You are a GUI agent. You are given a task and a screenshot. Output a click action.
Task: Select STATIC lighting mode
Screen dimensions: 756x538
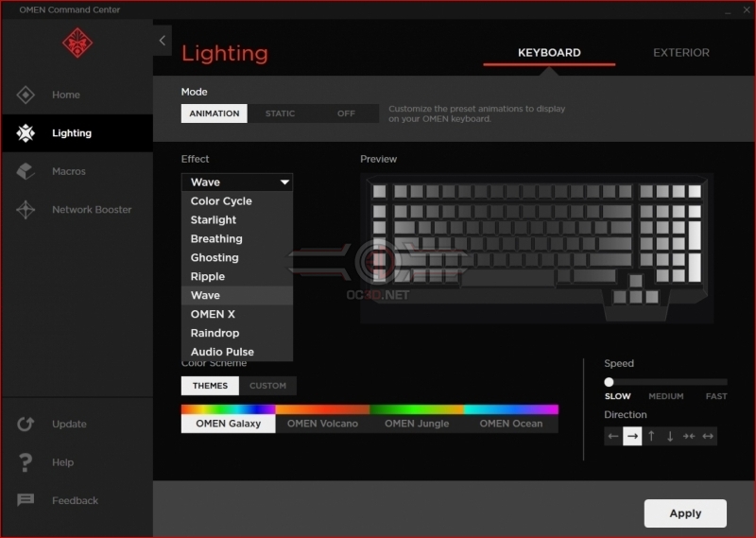(x=280, y=113)
